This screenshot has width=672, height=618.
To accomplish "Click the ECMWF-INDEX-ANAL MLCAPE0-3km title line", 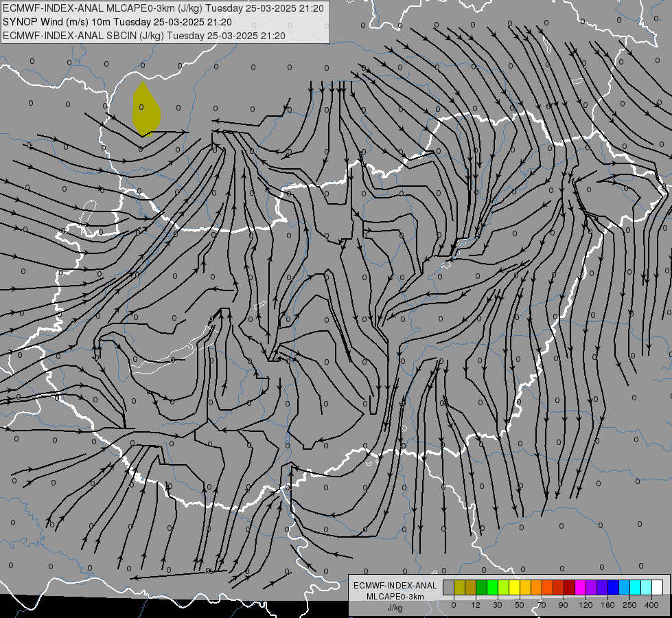I will pyautogui.click(x=163, y=8).
